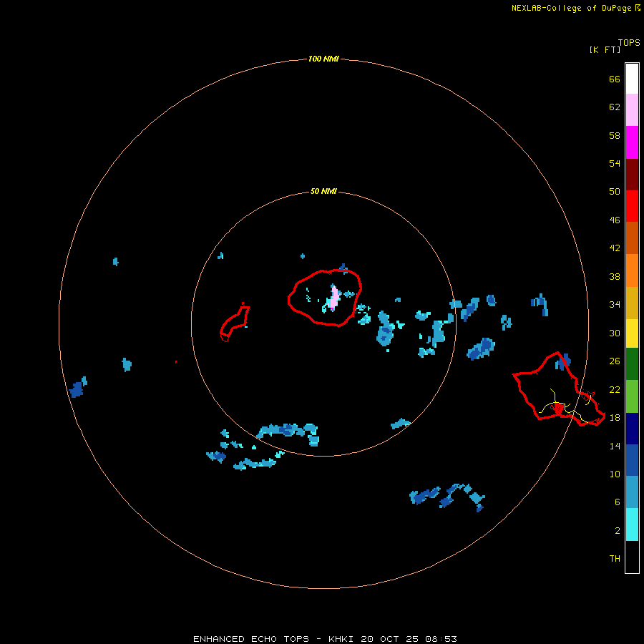Viewport: 644px width, 644px height.
Task: Select the legend value 2
Action: tap(617, 530)
